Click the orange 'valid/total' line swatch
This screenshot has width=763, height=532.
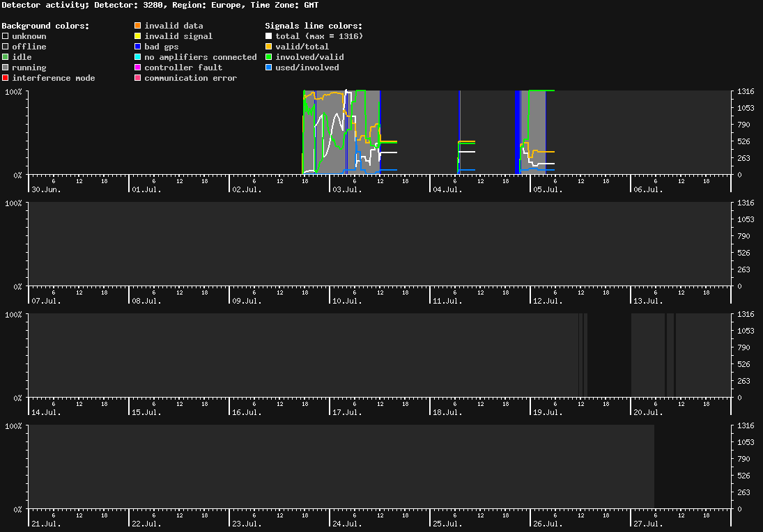click(x=268, y=47)
